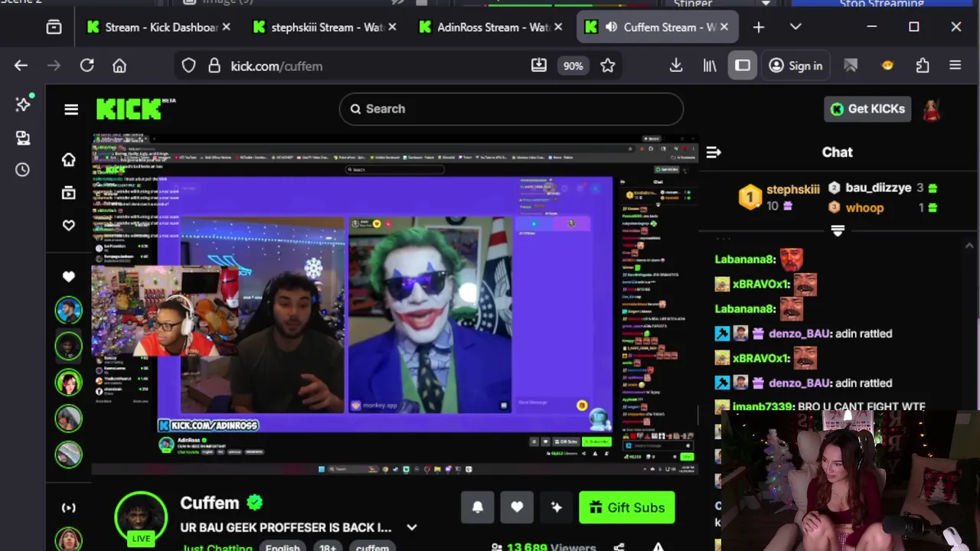Reset the 90% zoom level

point(573,66)
